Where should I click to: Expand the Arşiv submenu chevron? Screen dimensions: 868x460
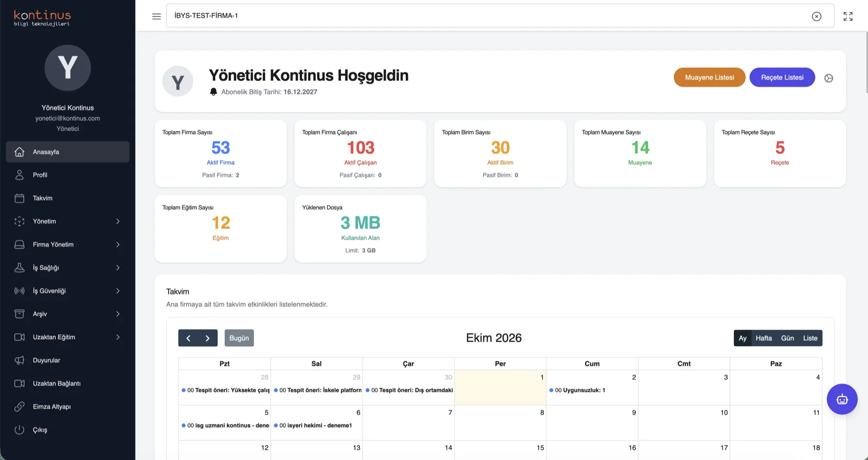pos(118,314)
